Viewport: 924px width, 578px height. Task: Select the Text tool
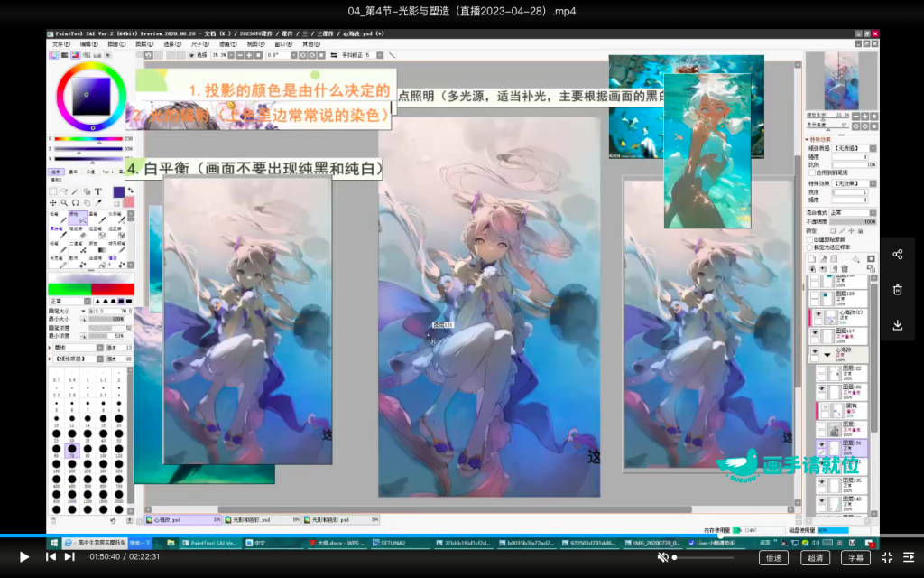pyautogui.click(x=97, y=191)
